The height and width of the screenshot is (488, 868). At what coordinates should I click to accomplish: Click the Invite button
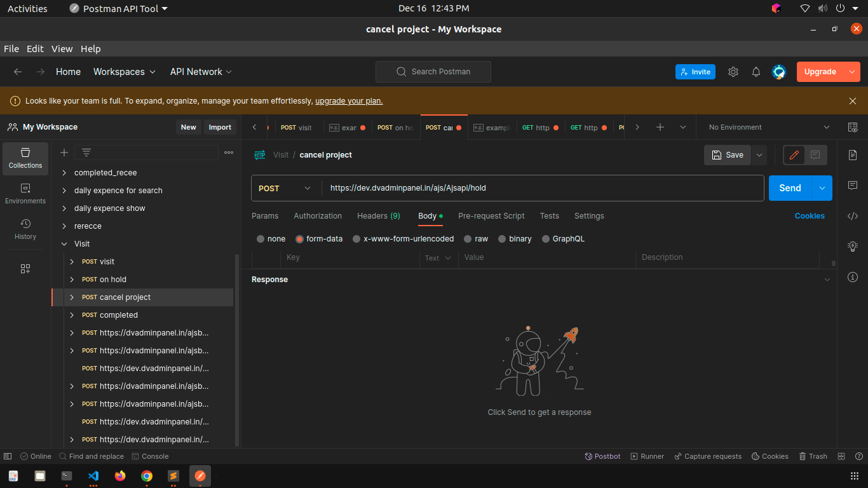pos(695,72)
